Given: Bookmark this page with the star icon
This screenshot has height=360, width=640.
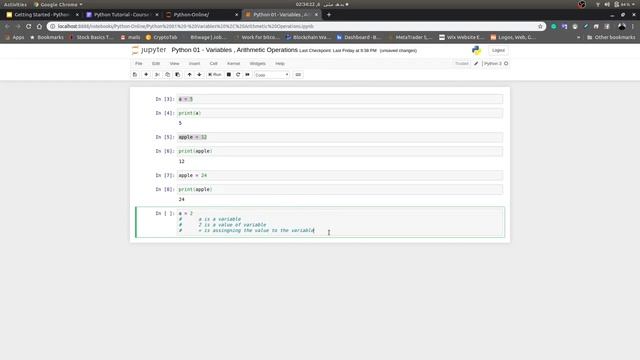Looking at the screenshot, I should pyautogui.click(x=540, y=26).
